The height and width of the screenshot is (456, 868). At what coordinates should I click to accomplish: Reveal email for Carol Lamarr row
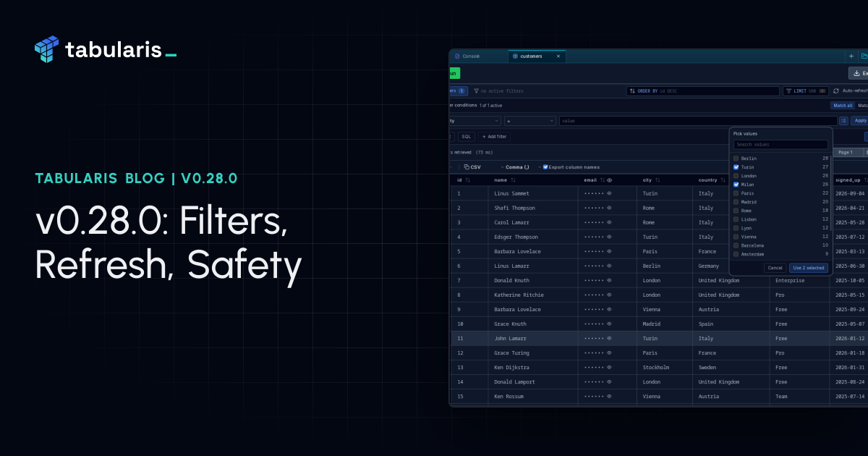(x=609, y=223)
